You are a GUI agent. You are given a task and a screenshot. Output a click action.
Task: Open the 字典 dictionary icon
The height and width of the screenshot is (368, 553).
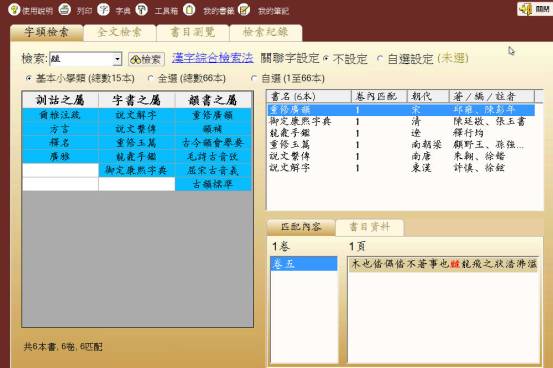(103, 10)
